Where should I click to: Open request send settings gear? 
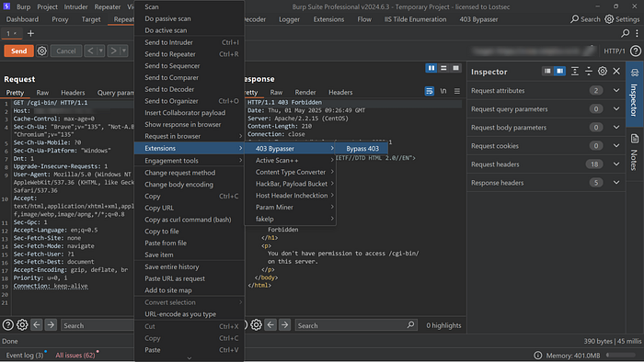[42, 51]
